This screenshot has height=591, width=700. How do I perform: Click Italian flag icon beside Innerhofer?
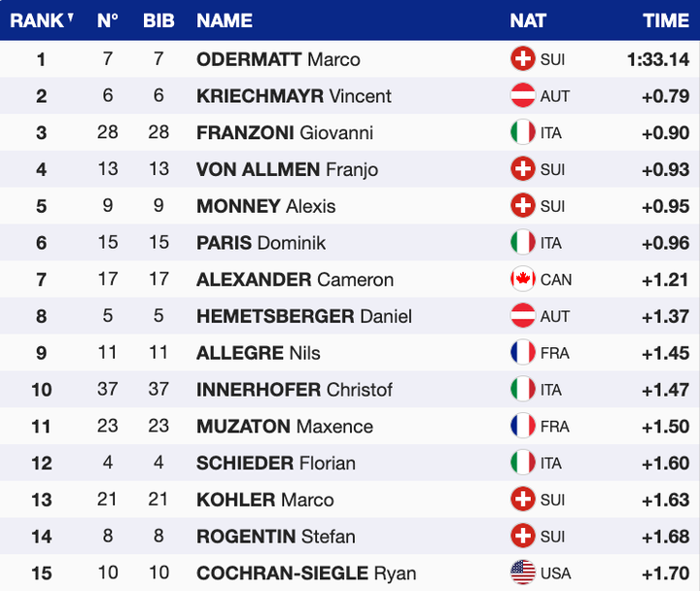pyautogui.click(x=523, y=390)
